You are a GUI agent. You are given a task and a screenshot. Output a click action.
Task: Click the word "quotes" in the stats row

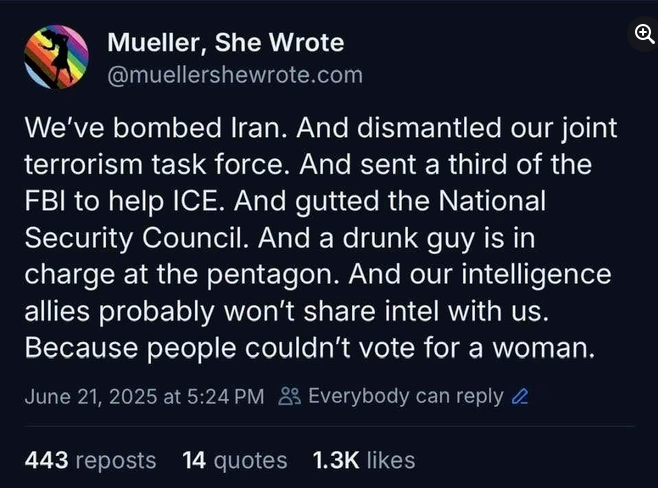click(x=250, y=460)
